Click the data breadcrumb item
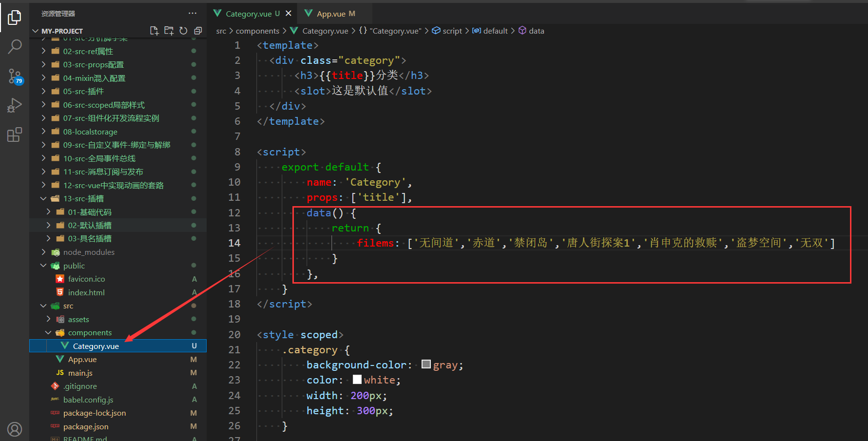The height and width of the screenshot is (441, 868). [x=531, y=31]
